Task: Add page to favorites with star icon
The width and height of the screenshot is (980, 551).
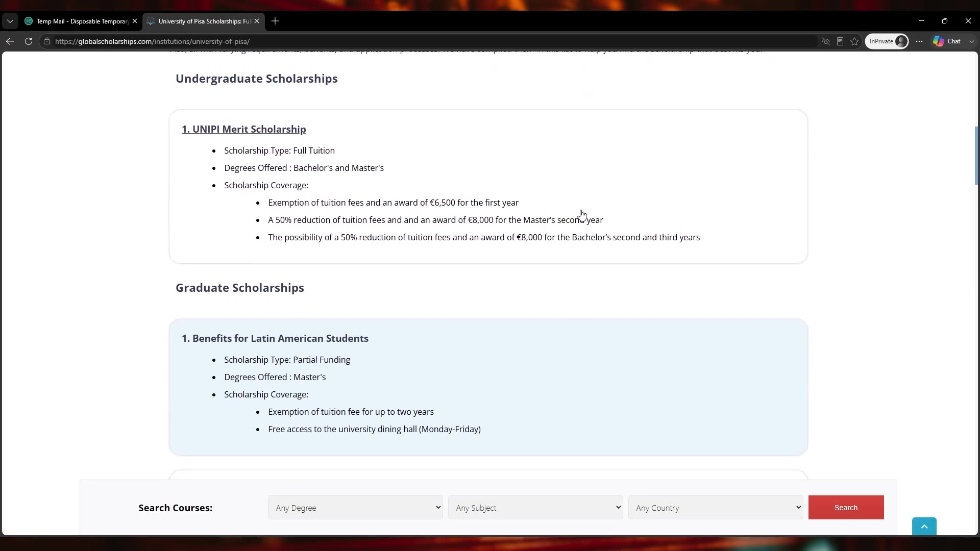Action: click(x=854, y=41)
